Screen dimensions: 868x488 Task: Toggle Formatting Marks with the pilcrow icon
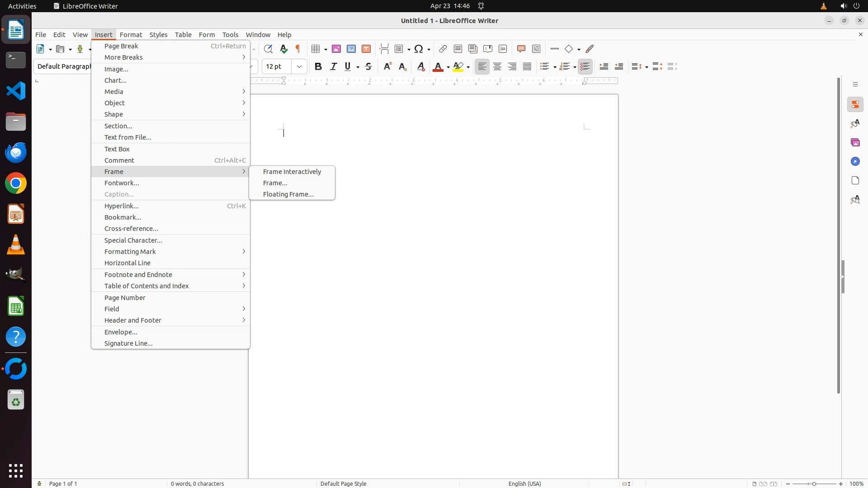click(x=298, y=49)
